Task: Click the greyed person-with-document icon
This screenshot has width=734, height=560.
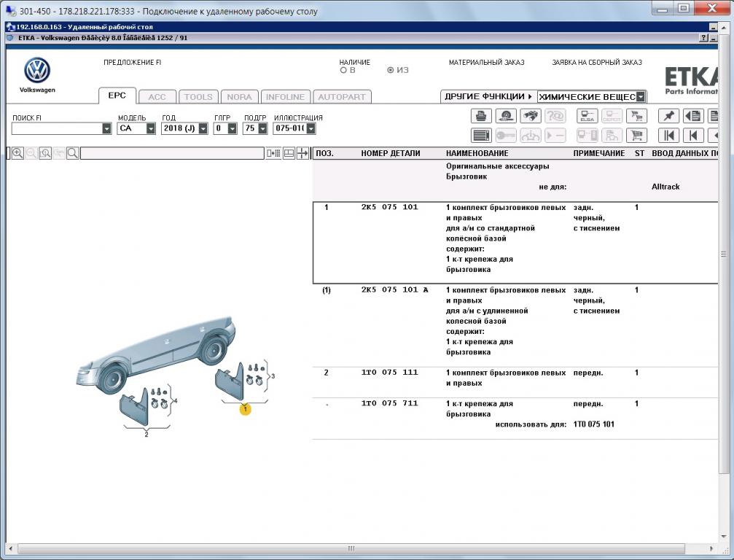Action: [x=612, y=136]
